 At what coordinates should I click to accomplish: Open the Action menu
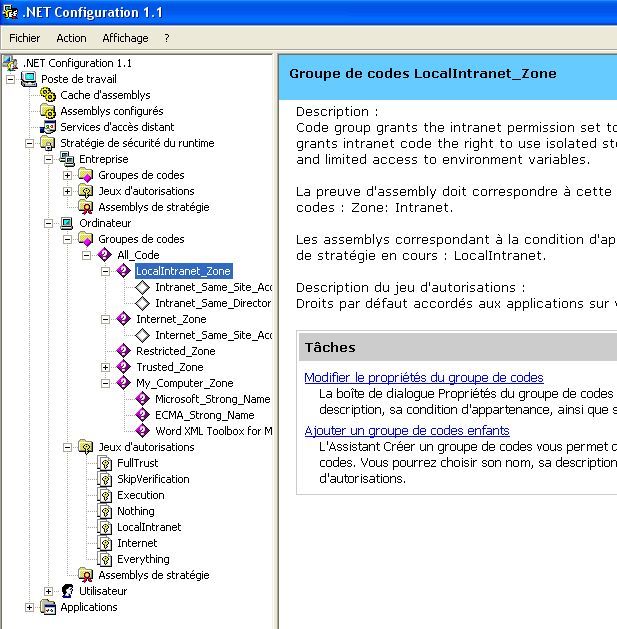pyautogui.click(x=71, y=38)
